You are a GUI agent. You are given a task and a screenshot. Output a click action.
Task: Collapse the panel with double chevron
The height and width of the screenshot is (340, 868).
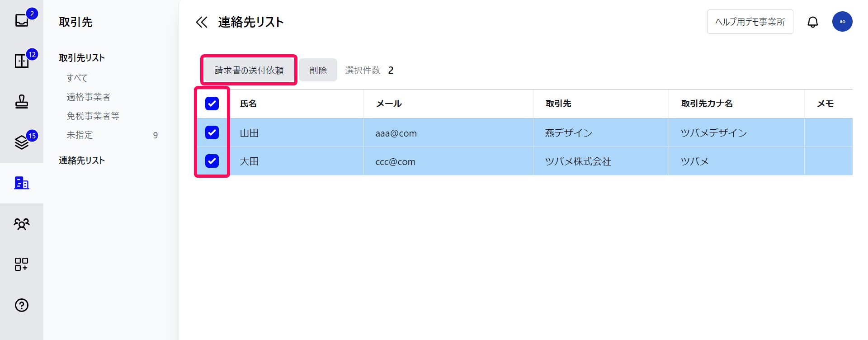[x=201, y=22]
